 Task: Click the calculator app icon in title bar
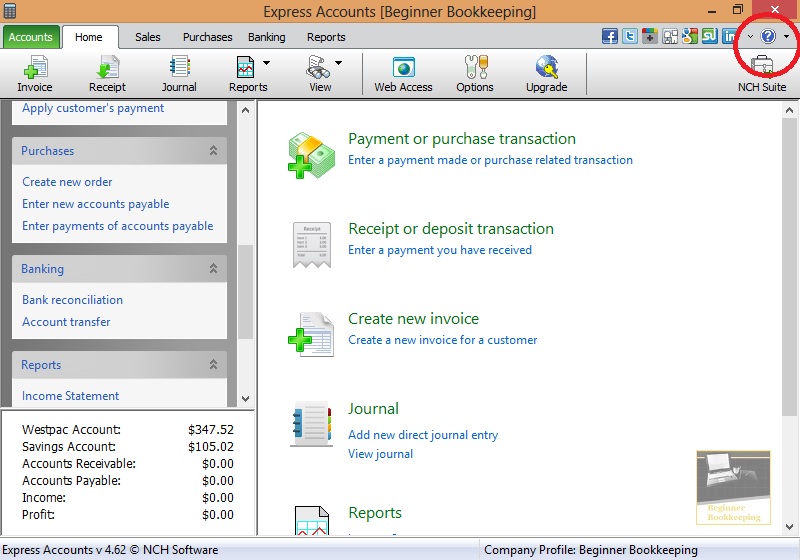point(9,10)
